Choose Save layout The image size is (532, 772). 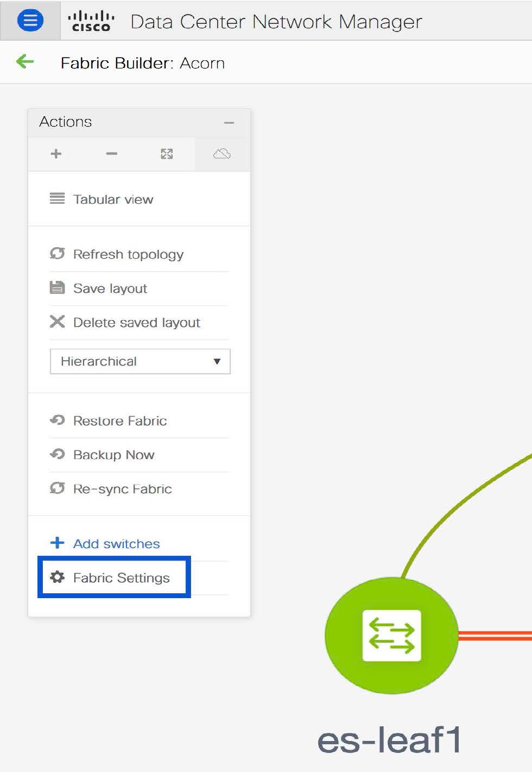[110, 288]
